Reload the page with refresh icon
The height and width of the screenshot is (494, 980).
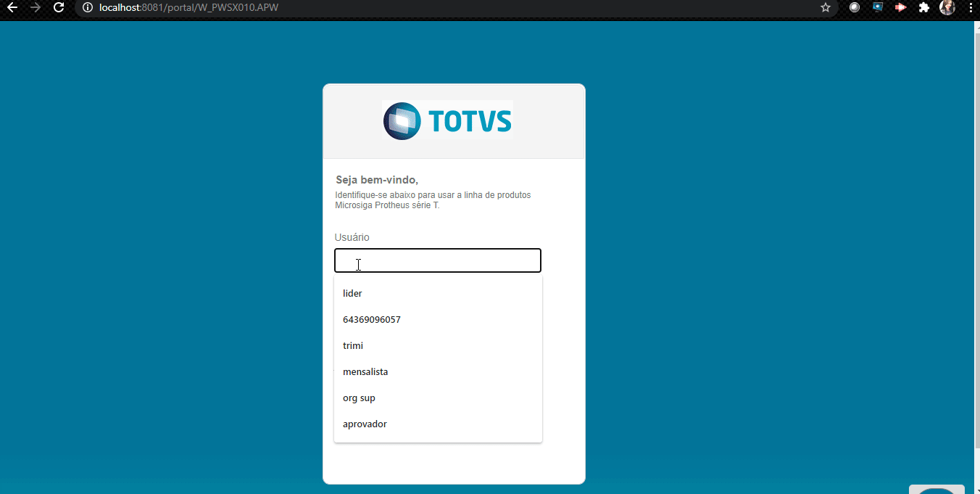coord(59,7)
